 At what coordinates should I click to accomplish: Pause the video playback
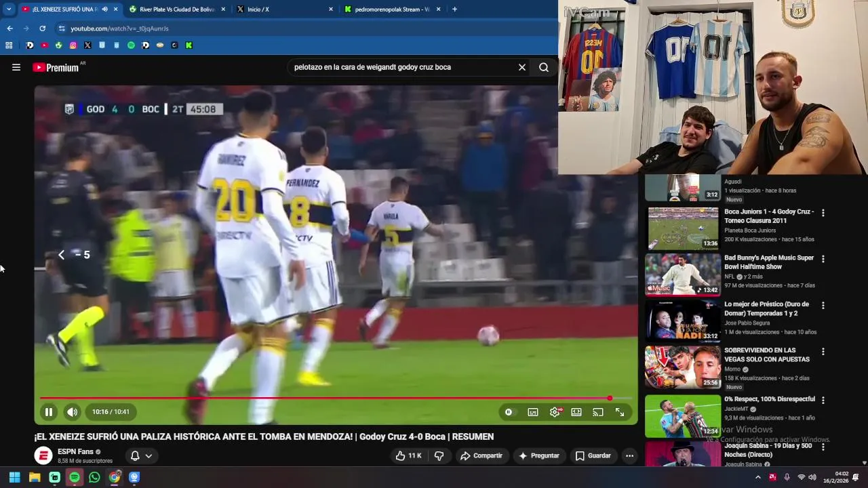[x=49, y=411]
